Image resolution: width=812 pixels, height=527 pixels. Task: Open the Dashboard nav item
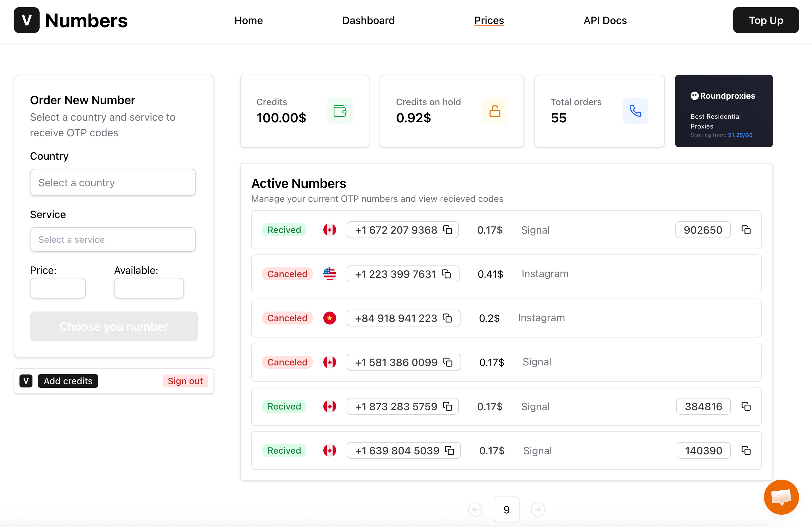click(x=368, y=20)
